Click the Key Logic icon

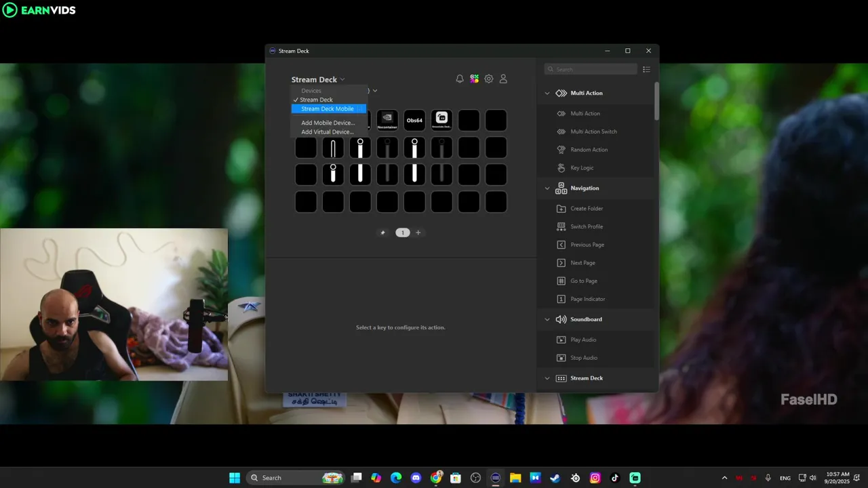coord(561,167)
